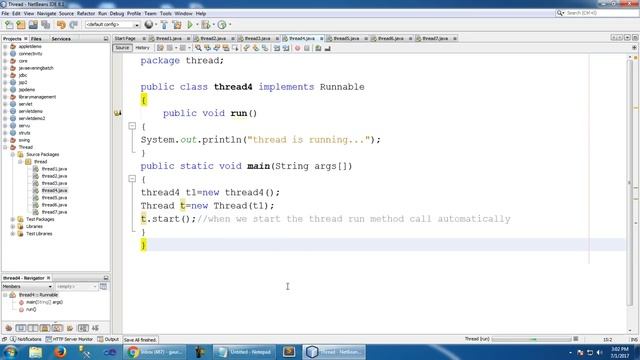
Task: Open the Run Project dropdown arrow
Action: (197, 25)
